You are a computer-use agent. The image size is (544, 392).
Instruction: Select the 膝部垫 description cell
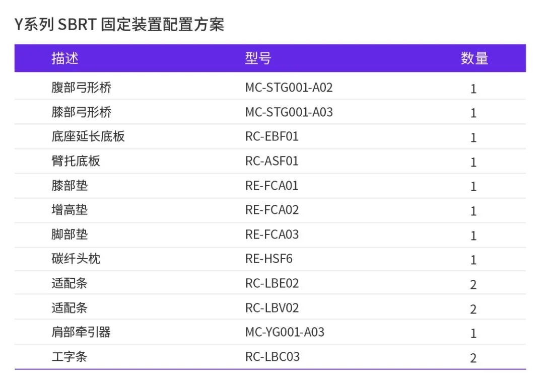70,186
